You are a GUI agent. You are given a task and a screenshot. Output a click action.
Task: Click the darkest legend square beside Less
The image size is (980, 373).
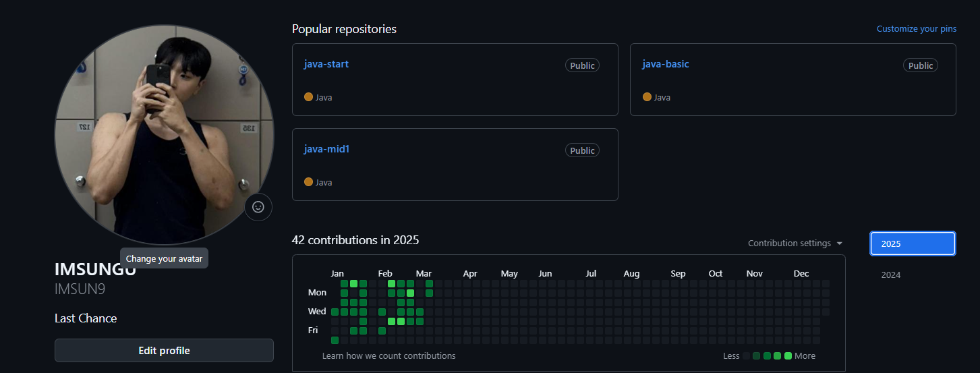point(746,356)
